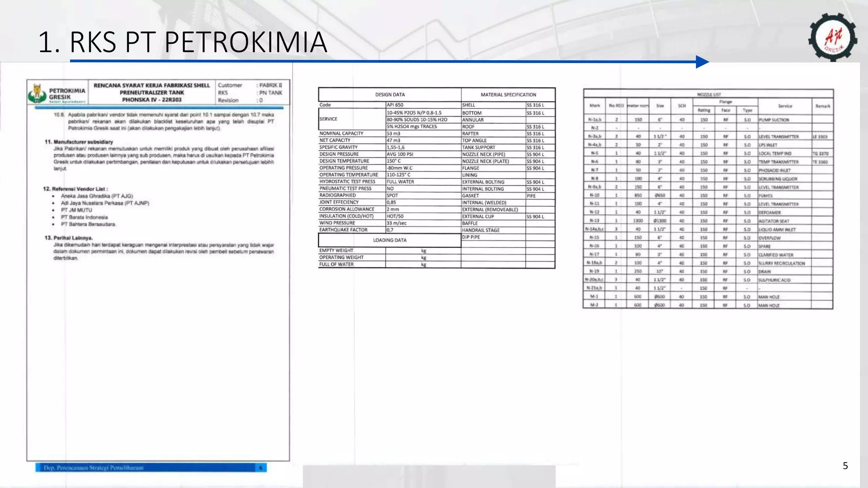The height and width of the screenshot is (488, 868).
Task: Click the PUMP SUCTION service entry
Action: (774, 120)
